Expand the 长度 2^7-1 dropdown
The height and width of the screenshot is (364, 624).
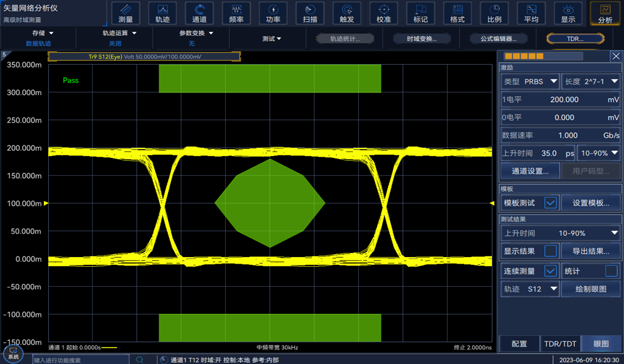pyautogui.click(x=591, y=82)
